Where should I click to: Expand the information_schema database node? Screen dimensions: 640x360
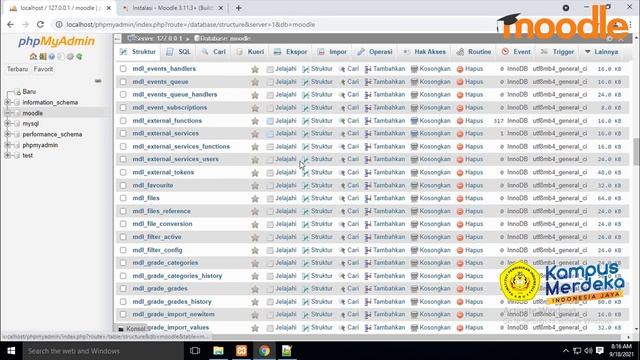tap(7, 102)
